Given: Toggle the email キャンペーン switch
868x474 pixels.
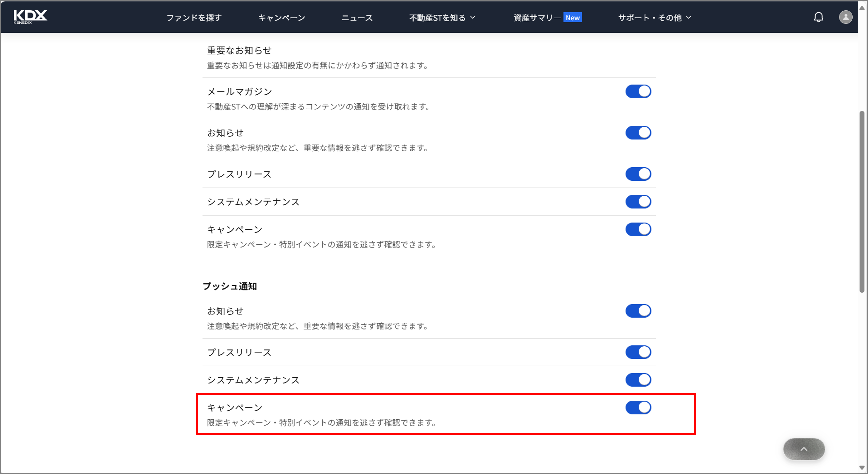Looking at the screenshot, I should pyautogui.click(x=638, y=229).
